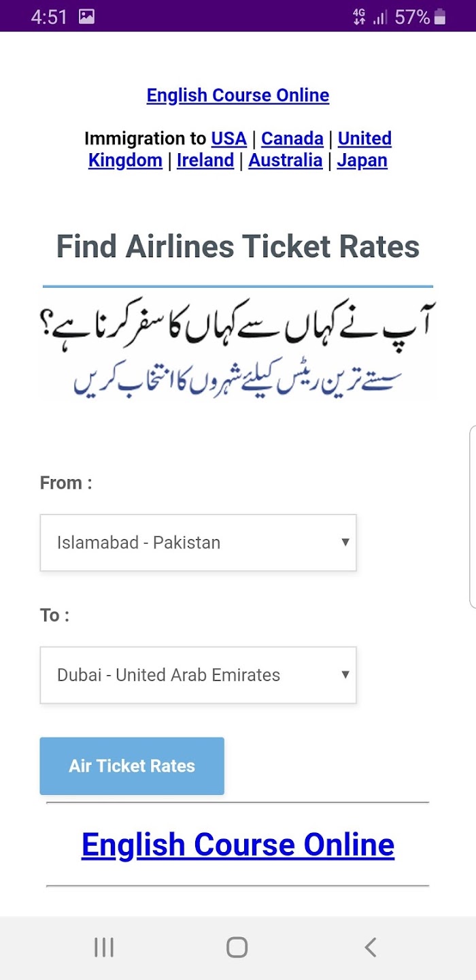
Task: Click arrow beside Dubai - United Arab Emirates
Action: point(345,675)
